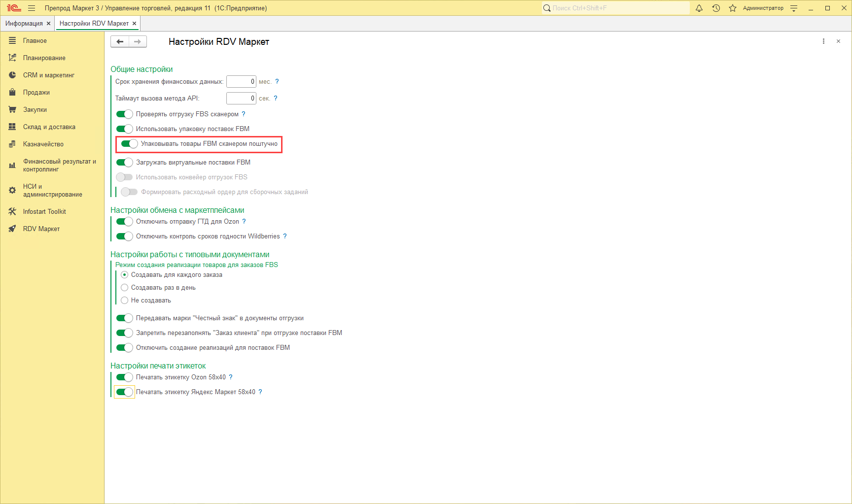
Task: Open the 1C main menu hamburger icon
Action: click(x=32, y=8)
